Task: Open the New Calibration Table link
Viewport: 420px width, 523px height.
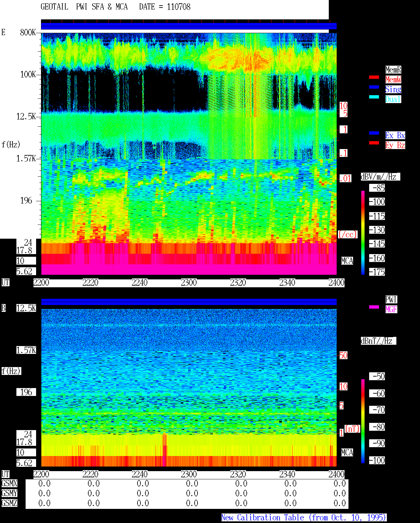Action: point(304,518)
